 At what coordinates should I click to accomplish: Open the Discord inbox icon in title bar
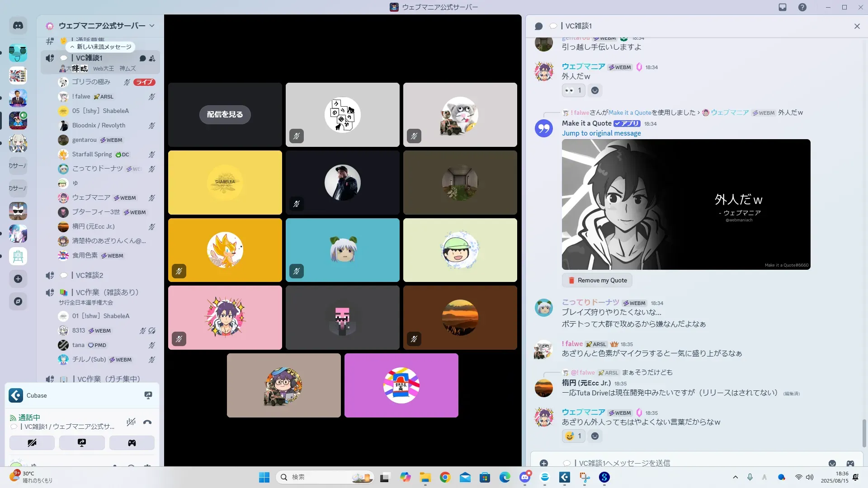tap(783, 7)
